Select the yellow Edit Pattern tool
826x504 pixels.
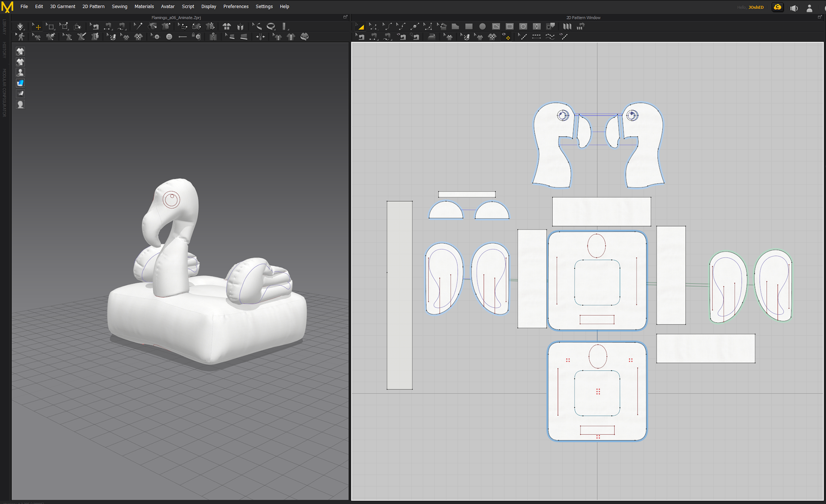[360, 27]
